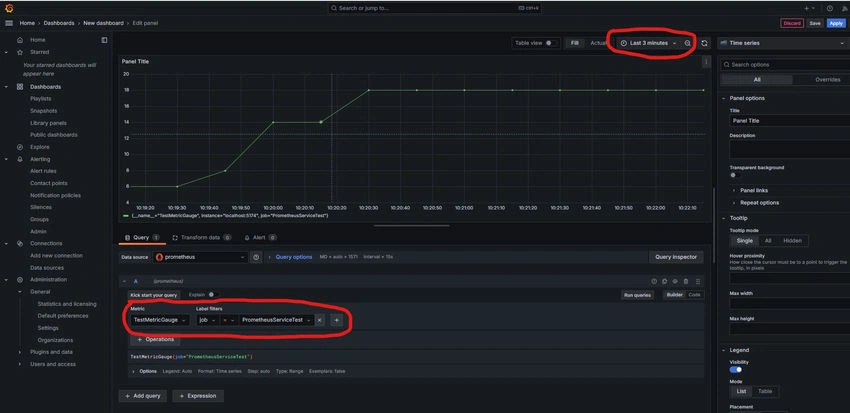Remove the job label filter
The width and height of the screenshot is (850, 413).
(x=319, y=320)
